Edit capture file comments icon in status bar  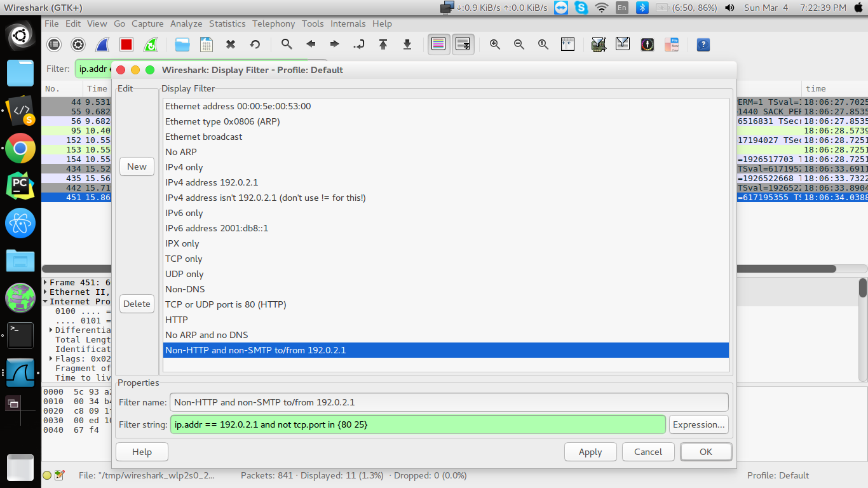60,475
